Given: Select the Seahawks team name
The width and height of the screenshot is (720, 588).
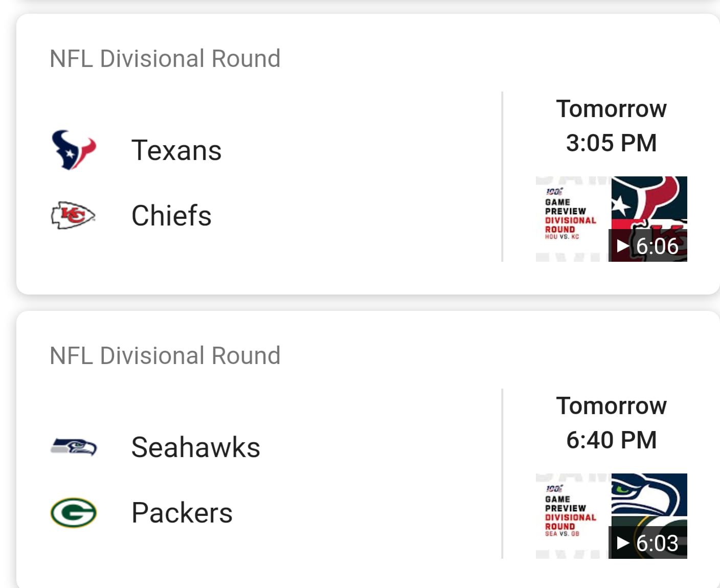Looking at the screenshot, I should [195, 447].
